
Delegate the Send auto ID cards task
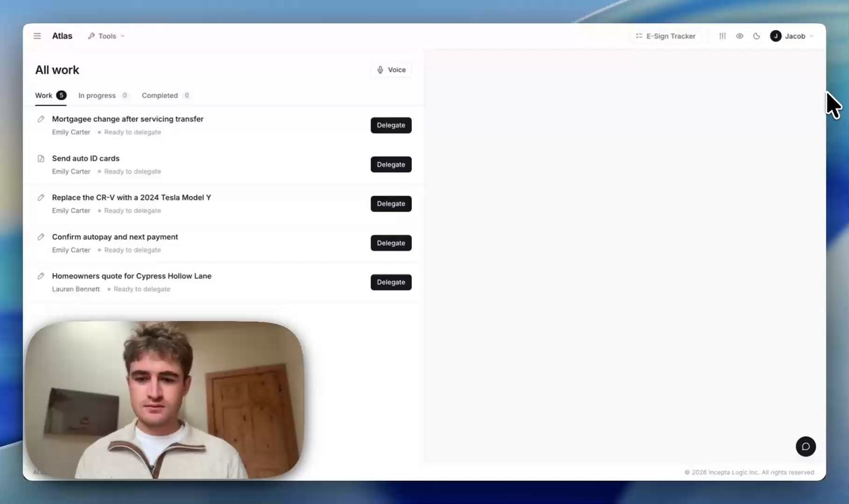391,164
